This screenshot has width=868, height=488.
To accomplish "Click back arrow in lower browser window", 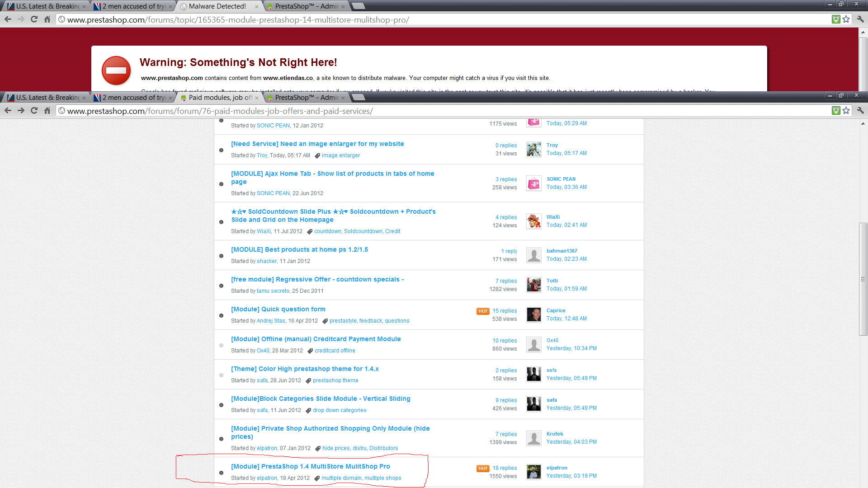I will coord(8,111).
